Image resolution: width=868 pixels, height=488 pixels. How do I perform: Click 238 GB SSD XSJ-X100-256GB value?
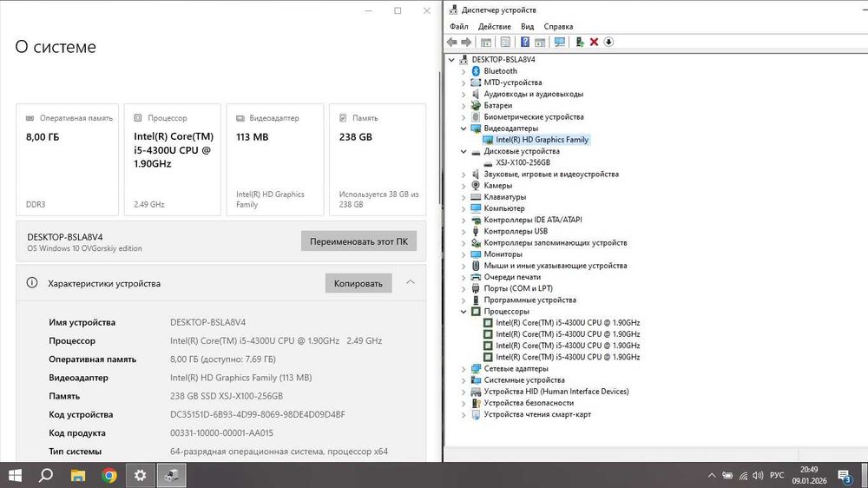click(x=227, y=396)
